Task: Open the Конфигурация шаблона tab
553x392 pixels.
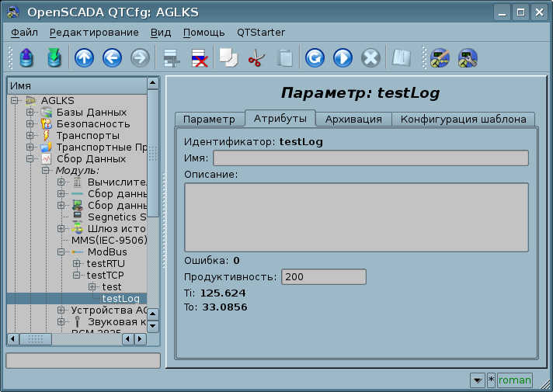Action: 463,119
